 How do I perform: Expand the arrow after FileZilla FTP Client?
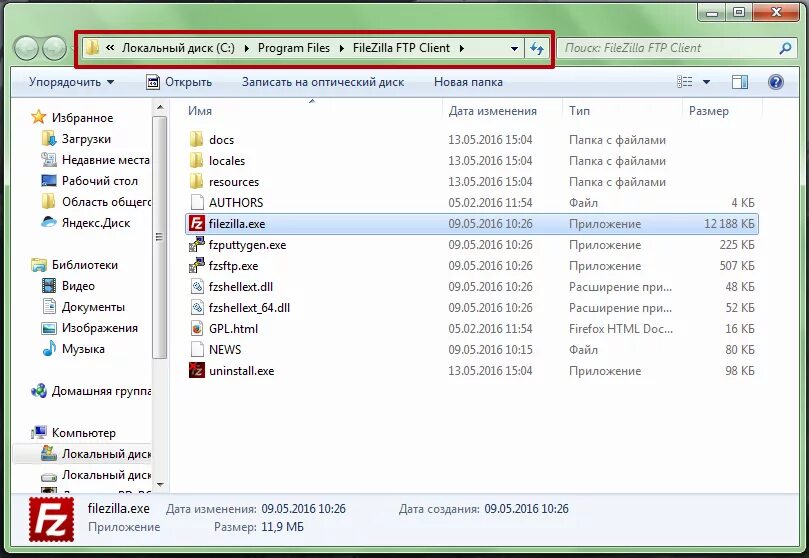(x=462, y=48)
